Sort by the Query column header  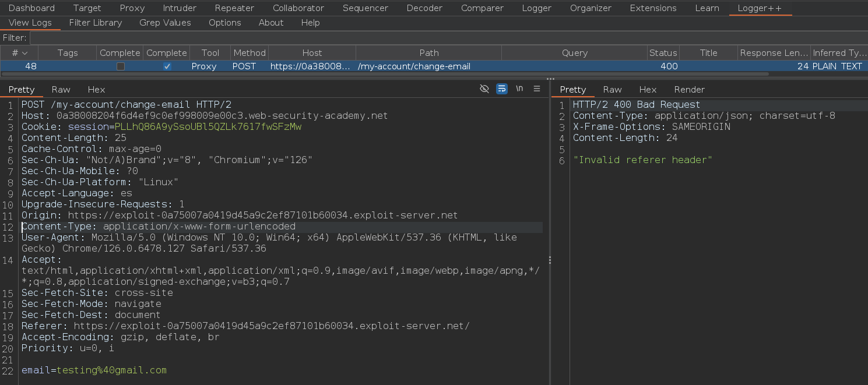(575, 53)
